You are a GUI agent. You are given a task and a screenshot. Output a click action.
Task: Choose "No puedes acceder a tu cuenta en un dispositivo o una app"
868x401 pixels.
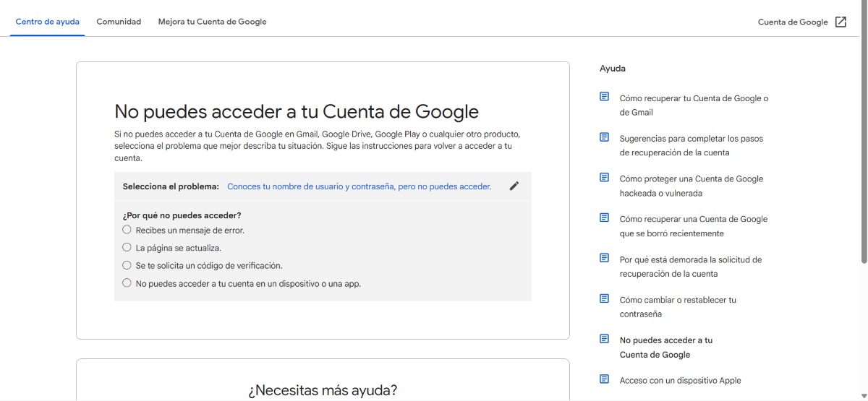tap(127, 283)
